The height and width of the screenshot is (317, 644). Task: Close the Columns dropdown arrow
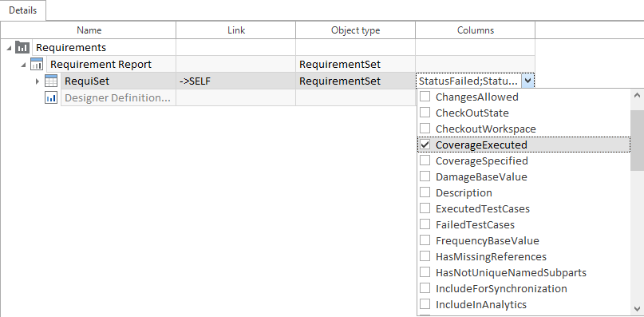(527, 81)
